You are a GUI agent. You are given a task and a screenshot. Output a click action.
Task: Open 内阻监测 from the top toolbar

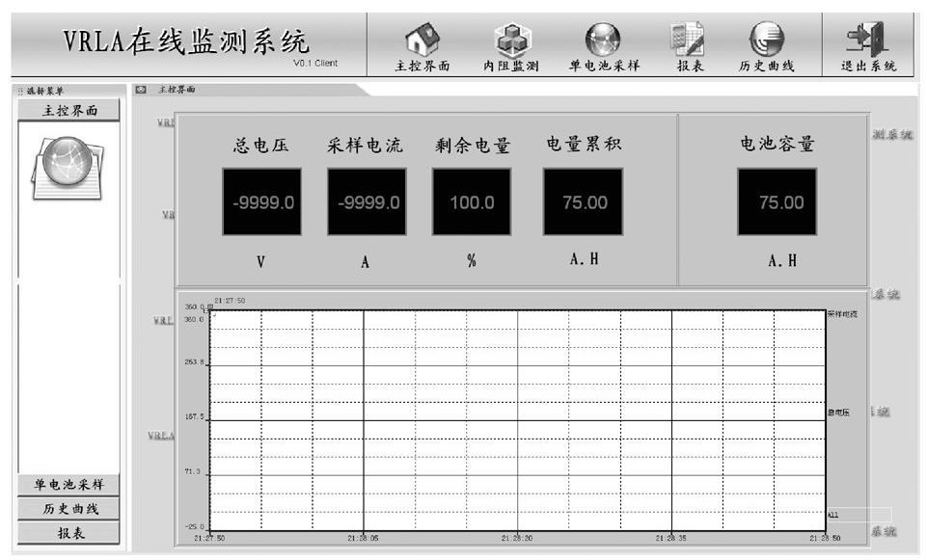[510, 40]
